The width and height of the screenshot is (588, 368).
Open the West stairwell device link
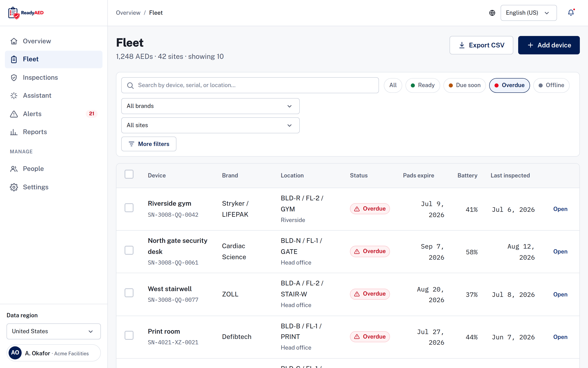pyautogui.click(x=560, y=294)
